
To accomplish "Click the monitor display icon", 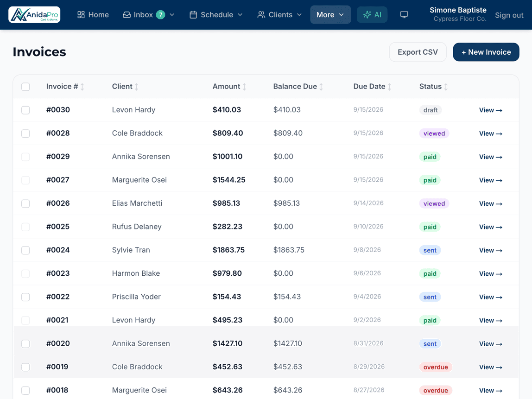I will (x=404, y=14).
